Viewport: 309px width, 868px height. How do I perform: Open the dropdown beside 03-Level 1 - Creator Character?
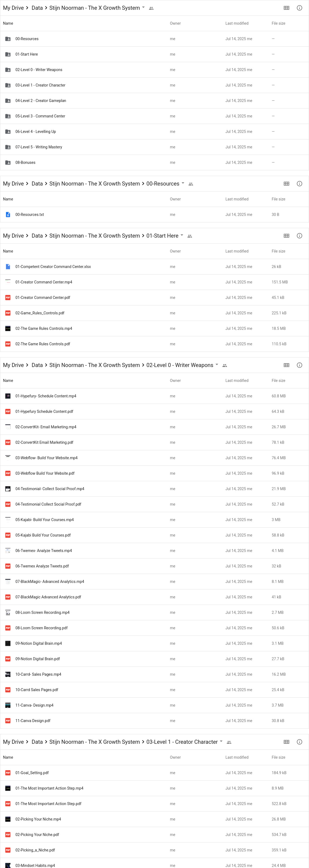point(221,741)
